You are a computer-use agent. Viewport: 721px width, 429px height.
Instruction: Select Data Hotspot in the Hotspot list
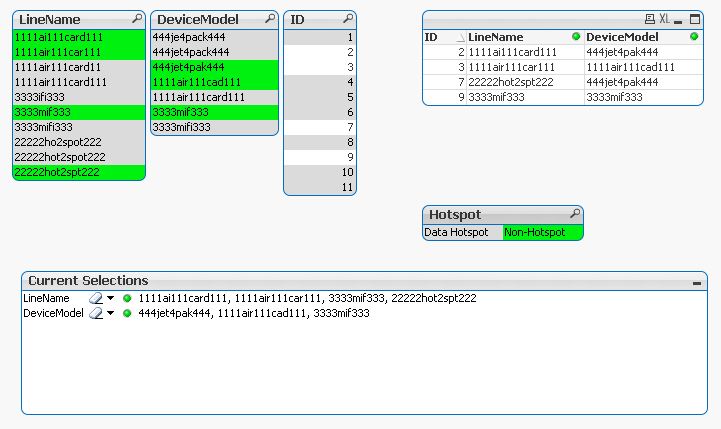462,232
